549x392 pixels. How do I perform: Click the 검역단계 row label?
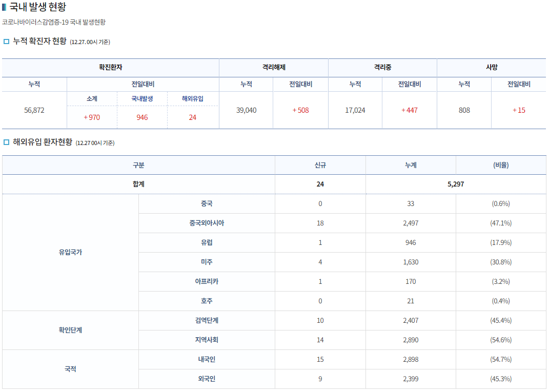[207, 320]
